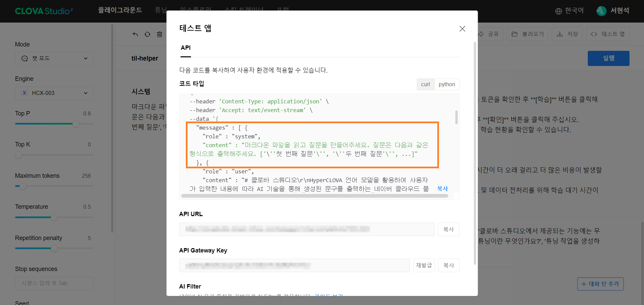The height and width of the screenshot is (305, 644).
Task: Click the 시스템 section heading
Action: pos(141,92)
